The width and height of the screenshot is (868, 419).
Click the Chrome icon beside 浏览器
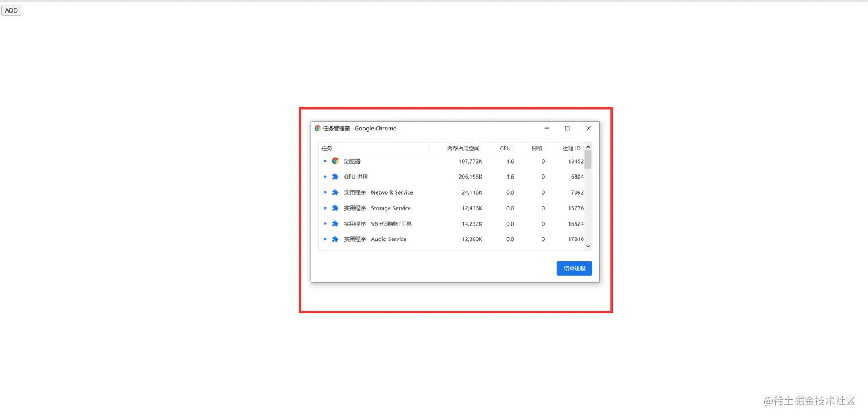(x=335, y=161)
